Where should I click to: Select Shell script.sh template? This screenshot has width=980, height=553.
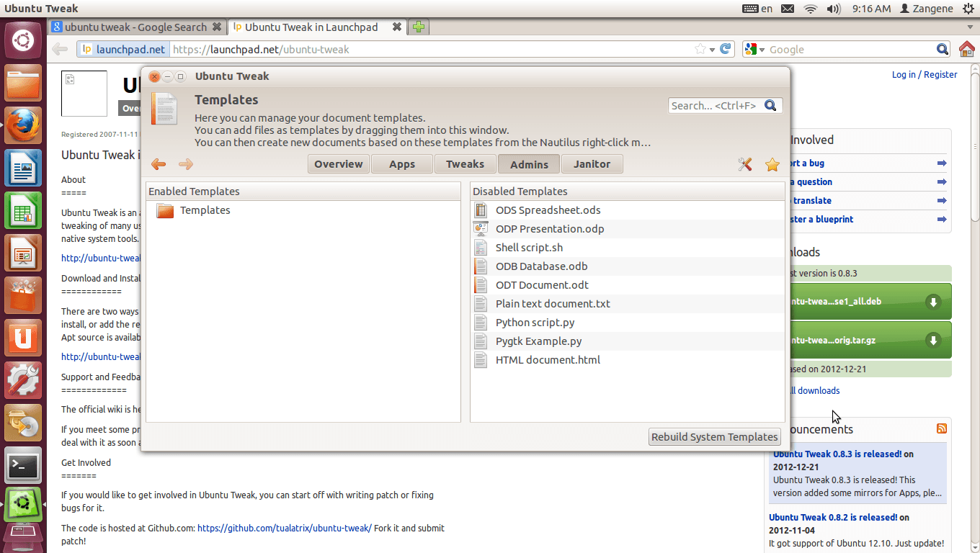628,248
